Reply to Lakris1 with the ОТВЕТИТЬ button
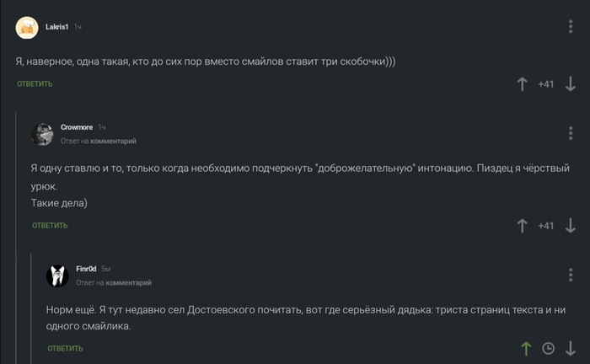 [35, 84]
